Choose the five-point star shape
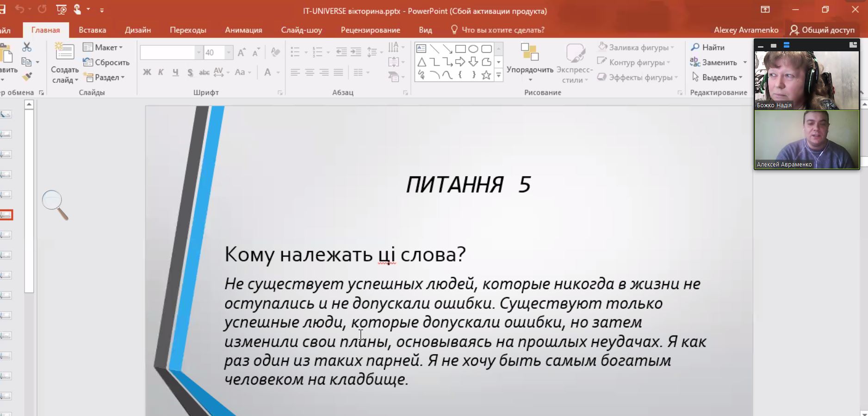This screenshot has height=416, width=868. pyautogui.click(x=486, y=75)
